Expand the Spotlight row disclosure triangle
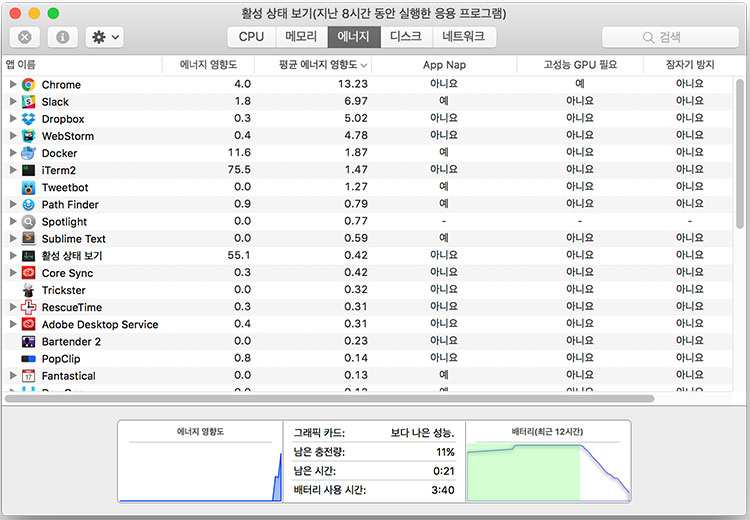 (13, 221)
